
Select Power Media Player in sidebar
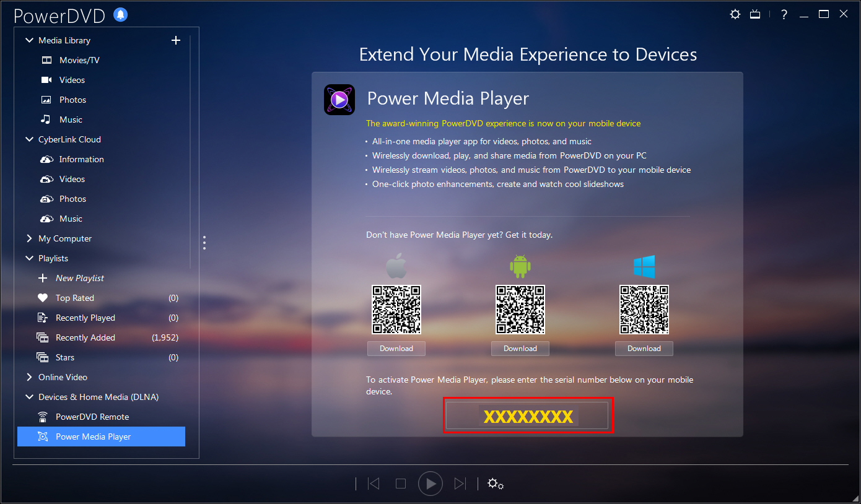coord(101,437)
